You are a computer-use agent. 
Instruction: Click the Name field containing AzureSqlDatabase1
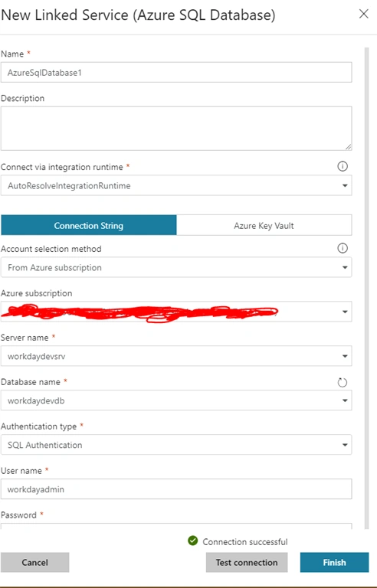click(176, 73)
